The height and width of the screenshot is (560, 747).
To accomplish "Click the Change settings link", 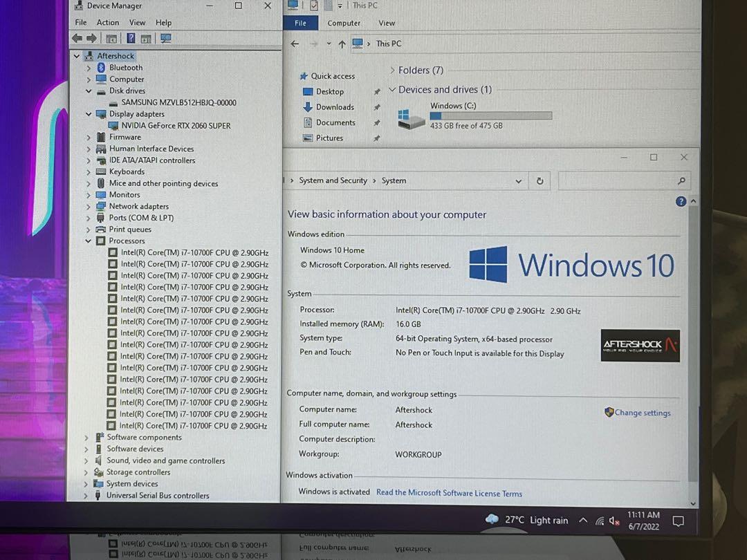I will [x=642, y=413].
